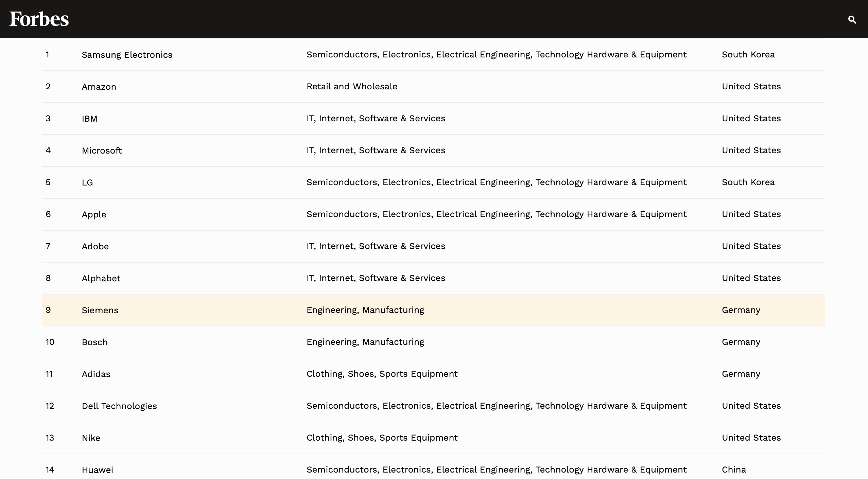Click the Huawei company name
Screen dimensions: 868x479
pyautogui.click(x=97, y=470)
